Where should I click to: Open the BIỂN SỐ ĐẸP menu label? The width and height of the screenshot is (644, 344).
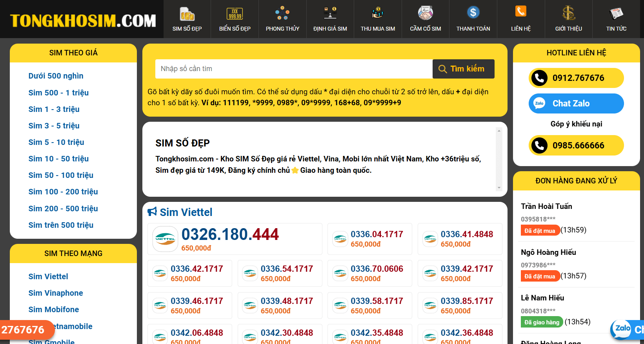235,29
